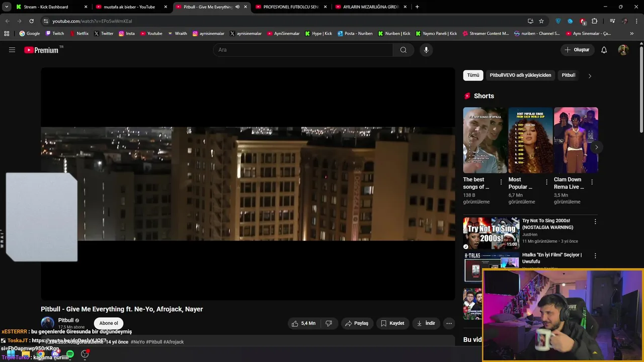Reload the page
Screen dimensions: 644x362
coord(31,21)
